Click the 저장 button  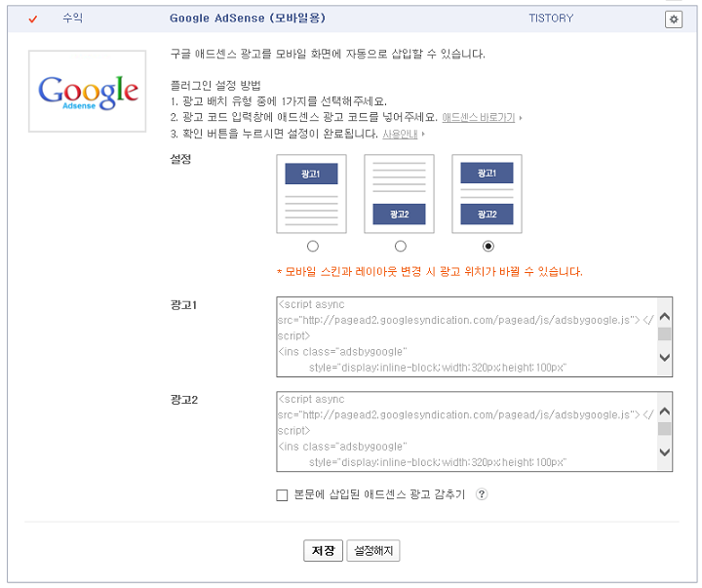coord(323,550)
